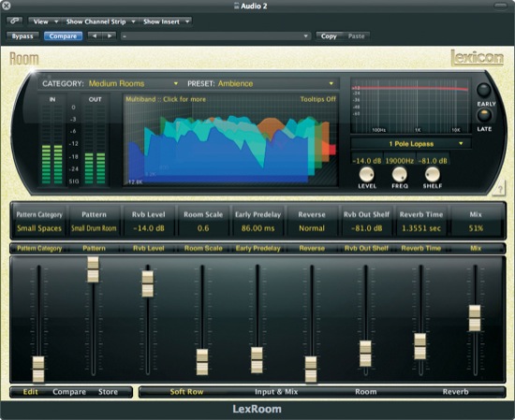The height and width of the screenshot is (420, 515).
Task: Click the Lexicon logo
Action: [x=478, y=58]
